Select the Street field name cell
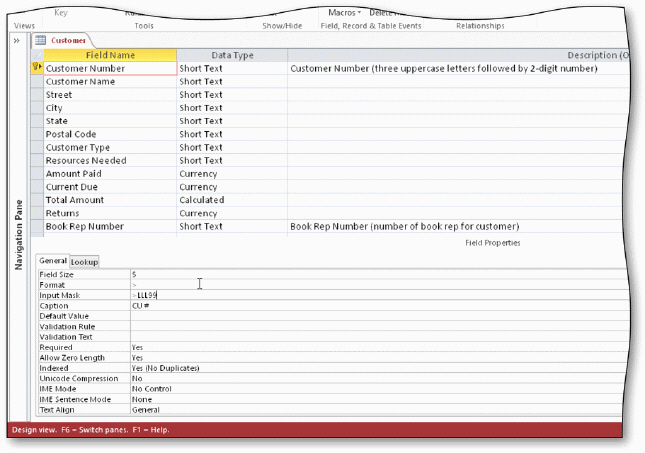The width and height of the screenshot is (645, 453). (110, 95)
